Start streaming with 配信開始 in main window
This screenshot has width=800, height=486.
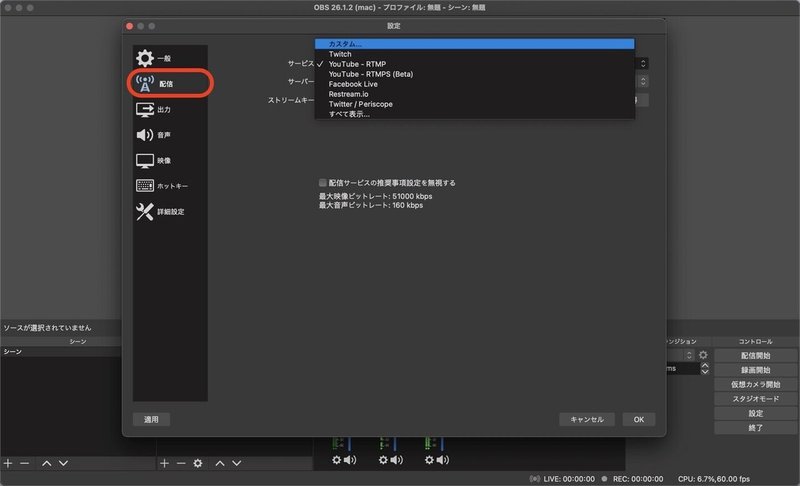tap(756, 355)
